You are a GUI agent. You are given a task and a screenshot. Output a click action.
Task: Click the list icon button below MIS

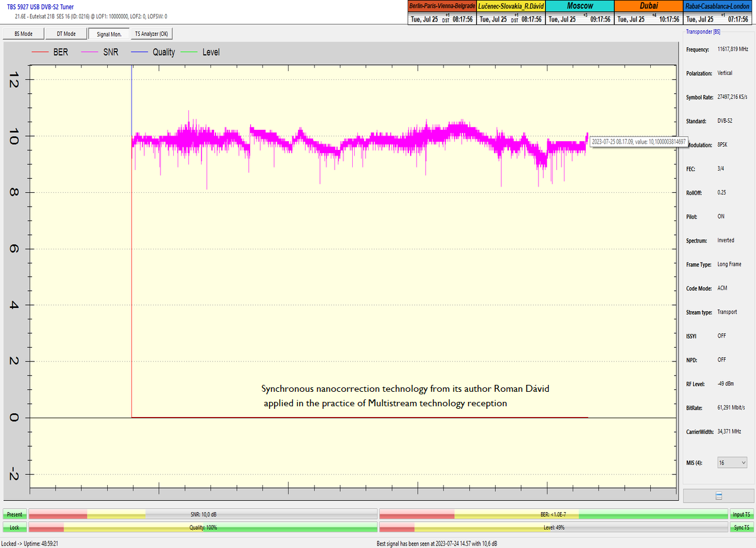coord(719,496)
